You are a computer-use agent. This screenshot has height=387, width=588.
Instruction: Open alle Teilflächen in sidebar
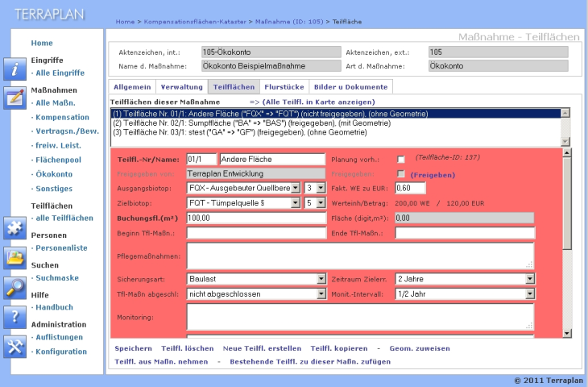click(x=64, y=218)
